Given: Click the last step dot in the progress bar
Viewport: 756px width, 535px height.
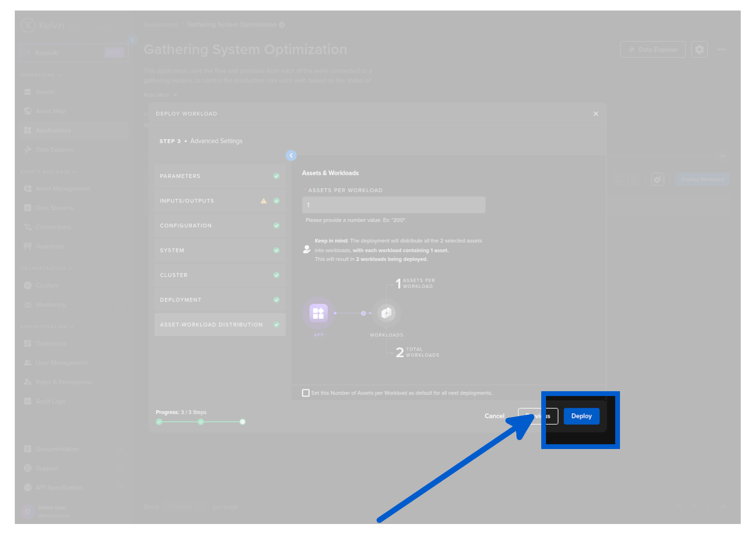Looking at the screenshot, I should [x=242, y=422].
